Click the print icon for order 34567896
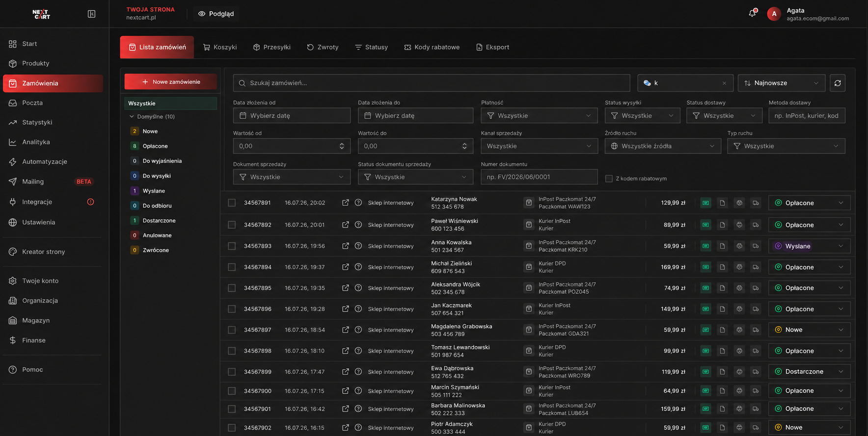The width and height of the screenshot is (868, 436). click(x=739, y=309)
